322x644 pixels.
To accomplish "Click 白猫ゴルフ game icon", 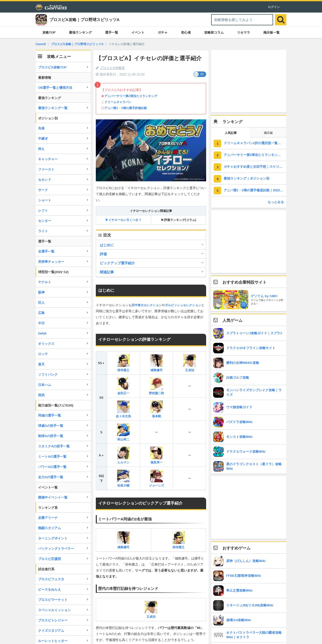I will [218, 378].
